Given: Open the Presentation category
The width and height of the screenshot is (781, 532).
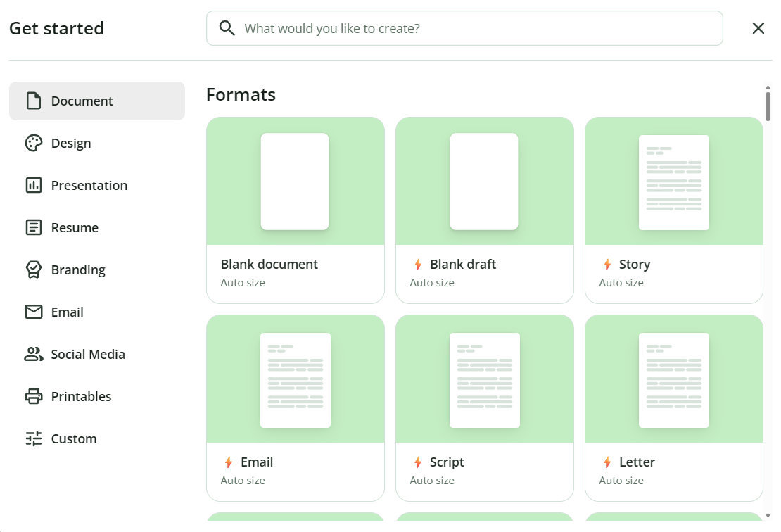Looking at the screenshot, I should coord(89,185).
